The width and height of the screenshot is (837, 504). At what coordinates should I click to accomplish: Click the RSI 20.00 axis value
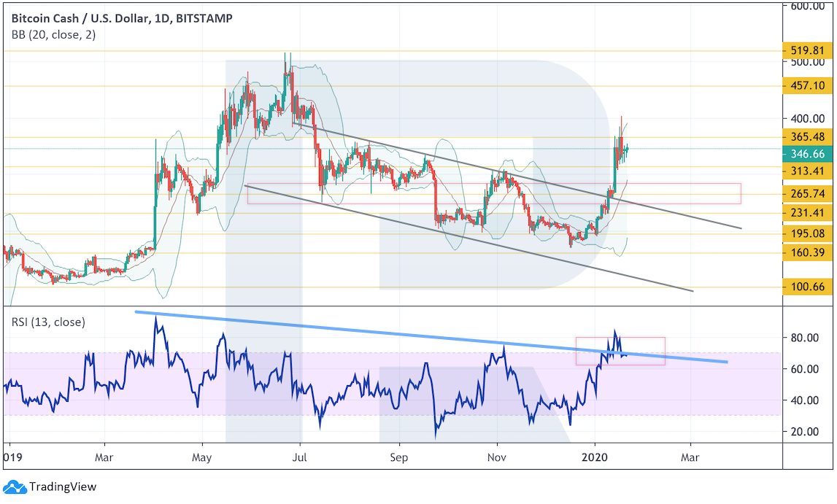(804, 432)
